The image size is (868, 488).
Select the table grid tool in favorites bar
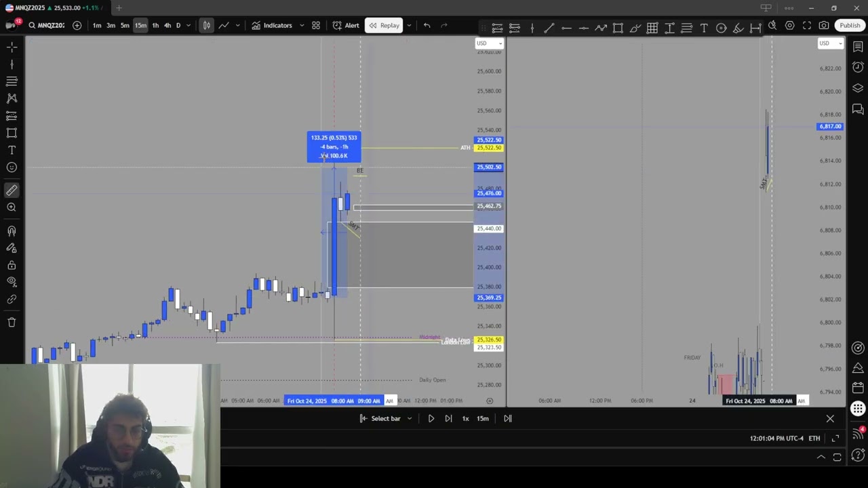point(652,28)
